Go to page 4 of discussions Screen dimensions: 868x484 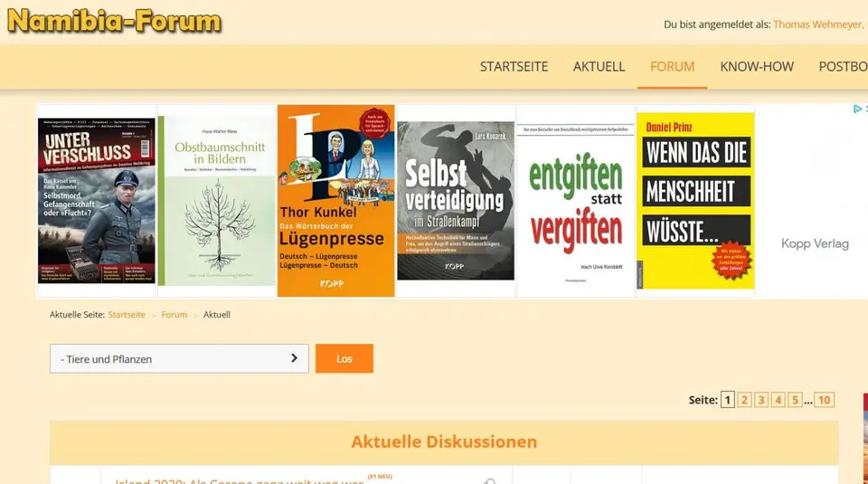(x=778, y=400)
